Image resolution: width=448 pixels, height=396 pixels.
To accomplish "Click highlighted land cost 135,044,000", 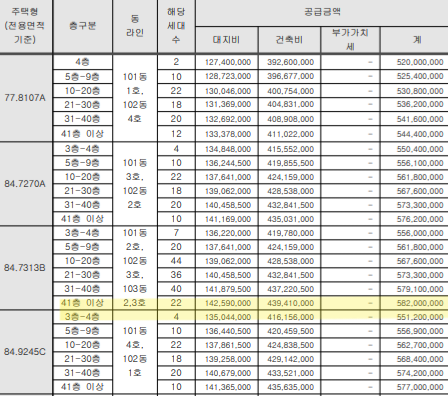I will 228,317.
